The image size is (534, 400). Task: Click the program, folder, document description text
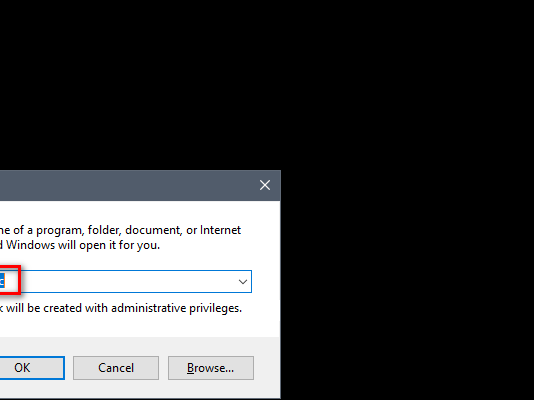pyautogui.click(x=120, y=230)
